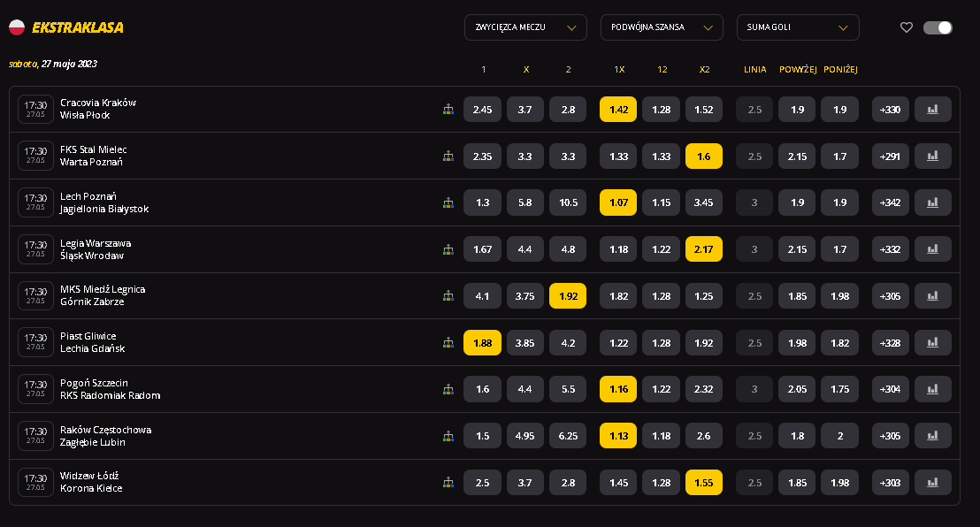The image size is (980, 527).
Task: Open the Legia Warszawa vs Śląsk Wrocław match
Action: [x=96, y=249]
